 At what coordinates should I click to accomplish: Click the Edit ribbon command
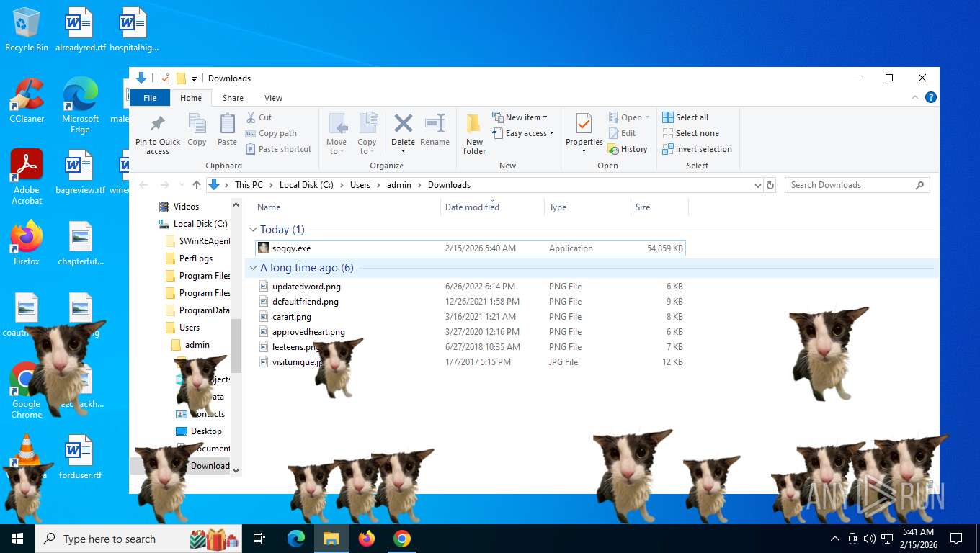pos(622,133)
